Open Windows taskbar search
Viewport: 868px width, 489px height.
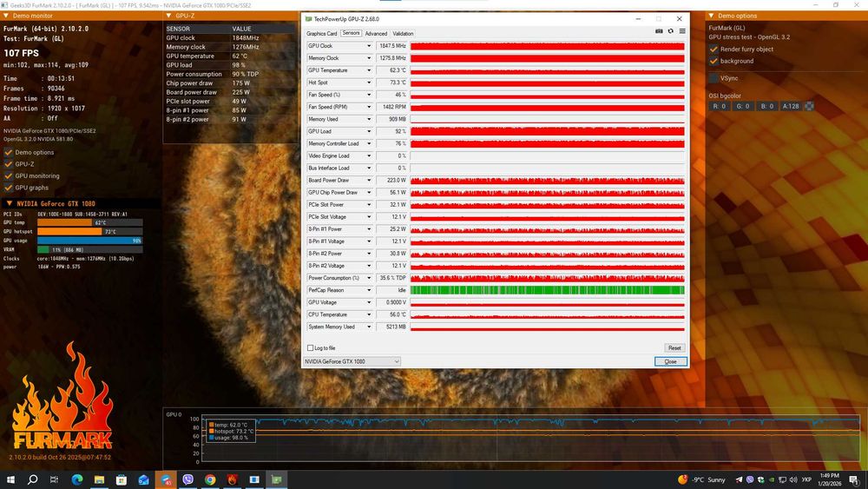[x=32, y=479]
